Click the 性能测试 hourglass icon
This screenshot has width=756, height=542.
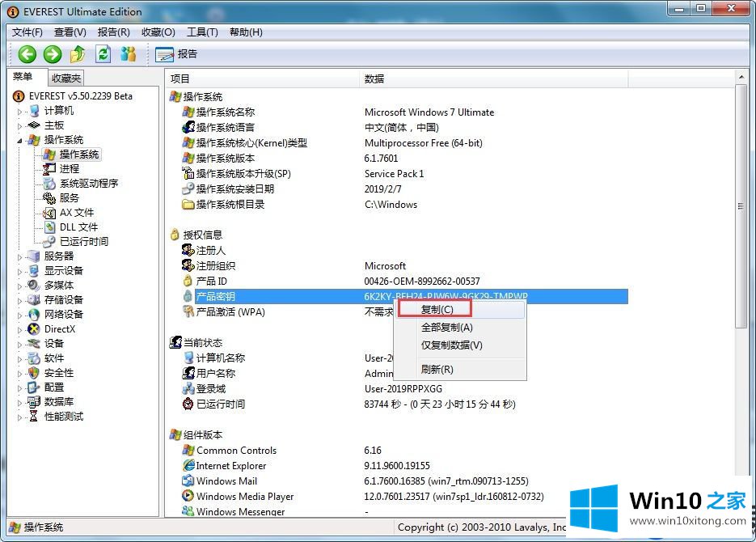point(34,416)
